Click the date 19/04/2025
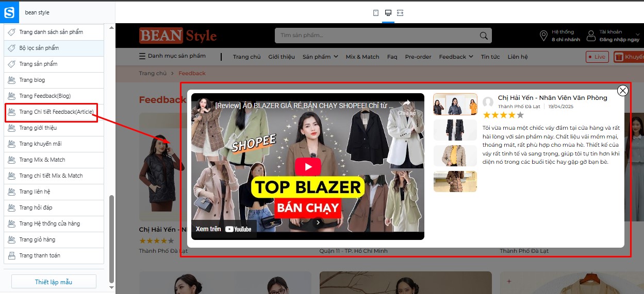 coord(562,107)
